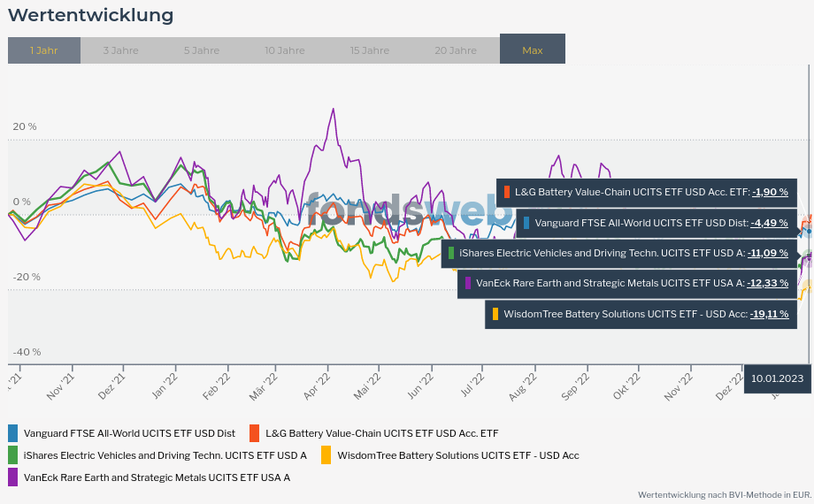Toggle WisdomTree Battery Solutions legend label
This screenshot has height=504, width=814.
[457, 455]
